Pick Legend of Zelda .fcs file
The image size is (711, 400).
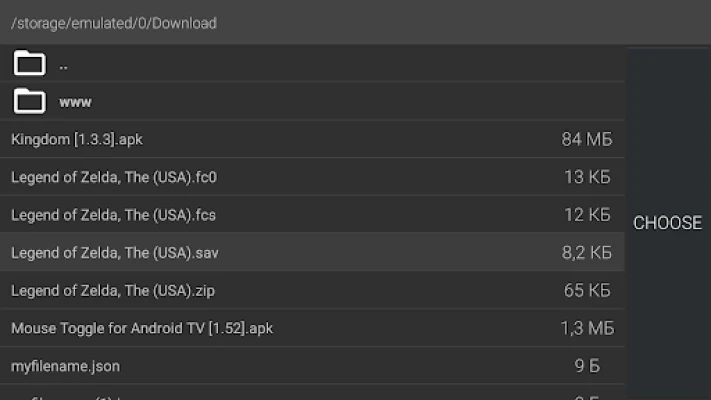click(113, 215)
